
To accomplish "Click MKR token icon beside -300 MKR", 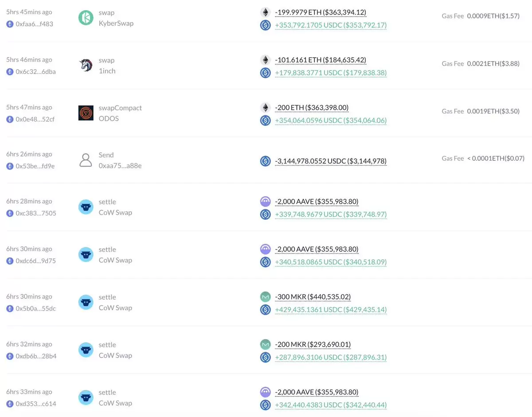I will tap(265, 297).
